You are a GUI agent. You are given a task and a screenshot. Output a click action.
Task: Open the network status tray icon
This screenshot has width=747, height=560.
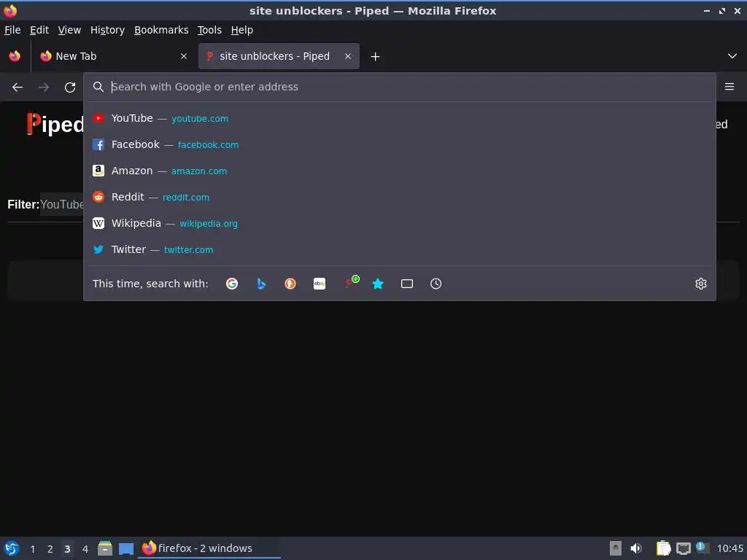[684, 548]
